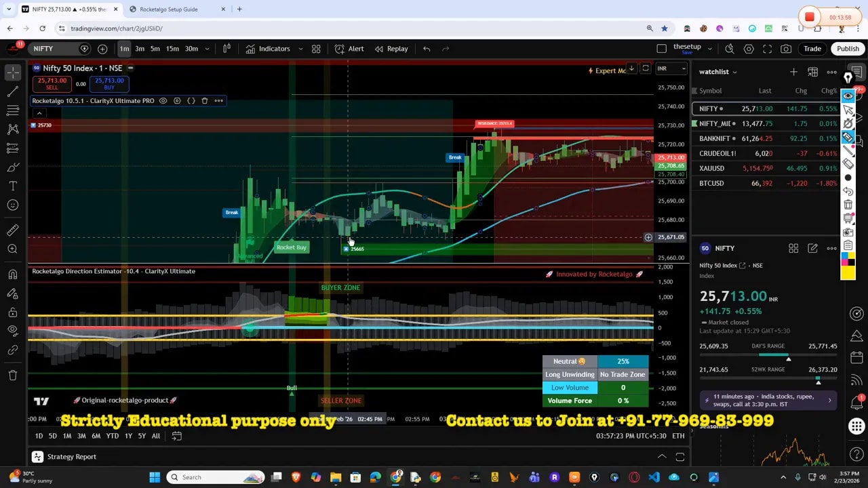Toggle the thesetup layout checkbox square
The width and height of the screenshot is (868, 488).
(662, 49)
